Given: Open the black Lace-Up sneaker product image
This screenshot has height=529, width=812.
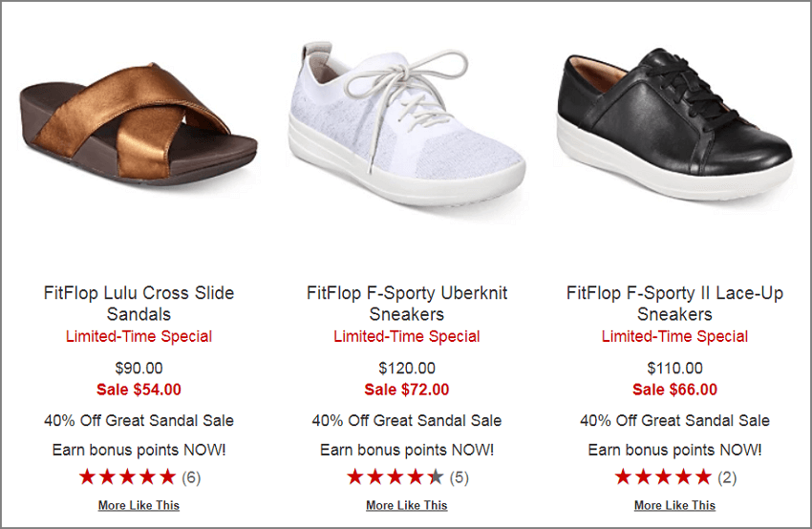Looking at the screenshot, I should pyautogui.click(x=674, y=124).
